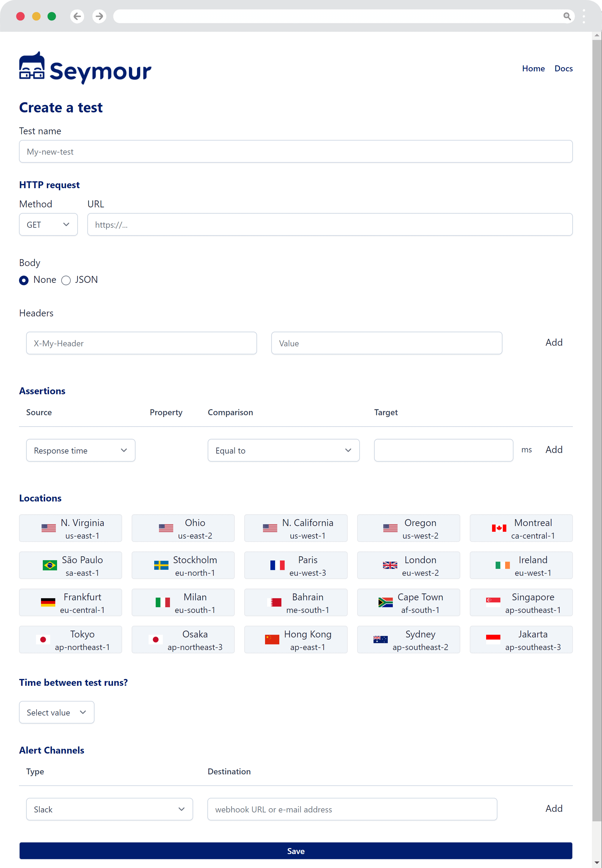Toggle the Tokyo ap-northeast-1 location
This screenshot has width=602, height=868.
(70, 640)
